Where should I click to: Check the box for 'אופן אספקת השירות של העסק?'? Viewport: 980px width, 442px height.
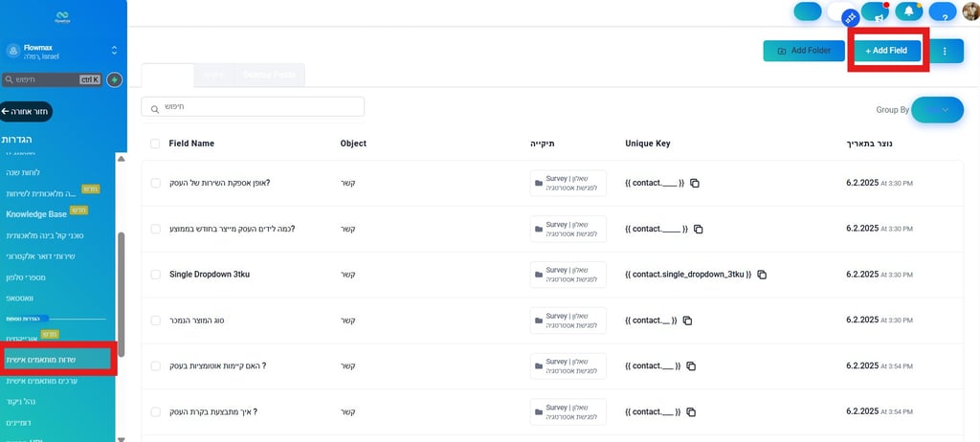tap(156, 183)
